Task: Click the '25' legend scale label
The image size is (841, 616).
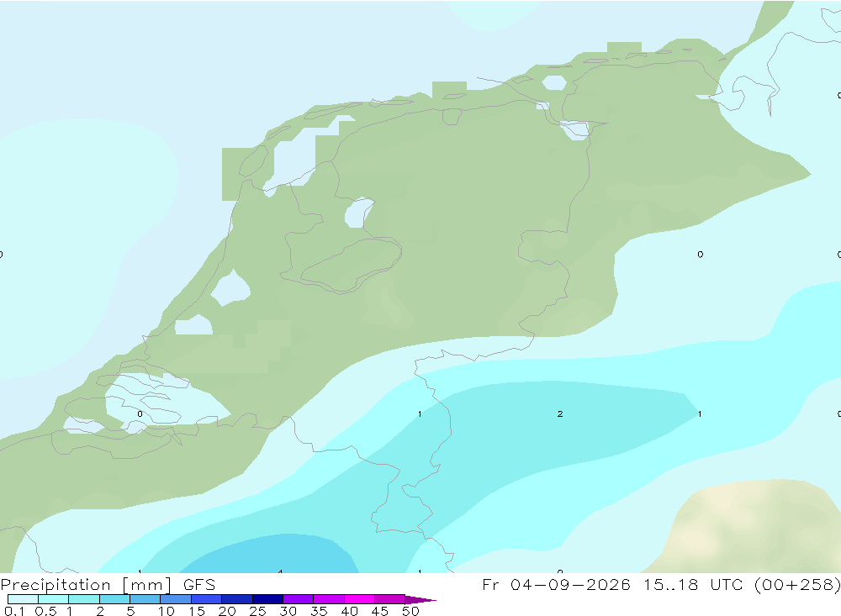Action: point(257,611)
